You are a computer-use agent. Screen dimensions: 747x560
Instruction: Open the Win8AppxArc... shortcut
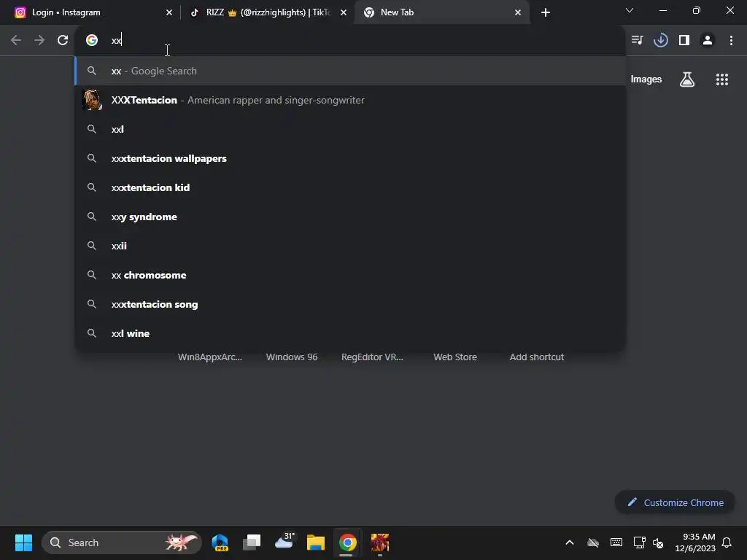209,357
